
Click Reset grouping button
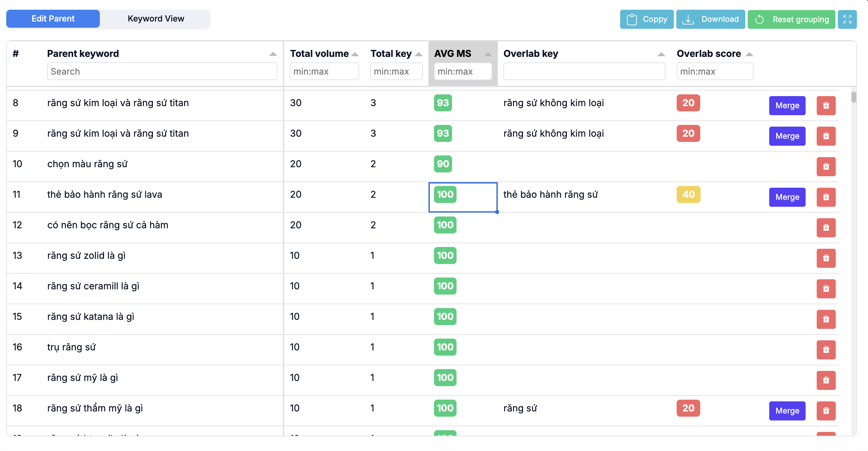tap(791, 19)
